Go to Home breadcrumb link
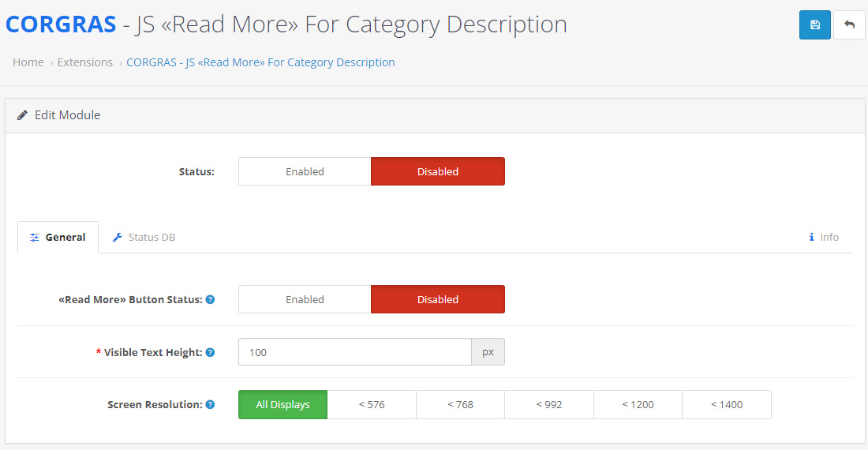Screen dimensions: 868x450 click(x=28, y=62)
